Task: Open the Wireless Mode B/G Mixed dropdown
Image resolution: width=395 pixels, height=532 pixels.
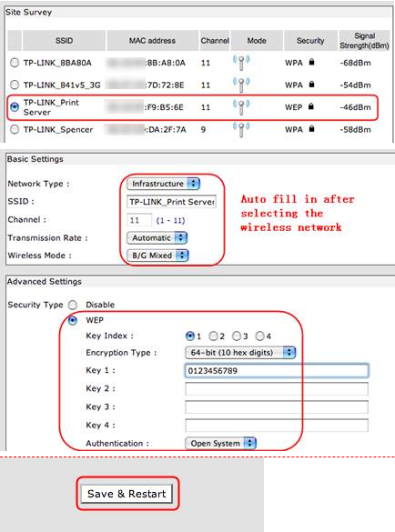Action: (157, 256)
